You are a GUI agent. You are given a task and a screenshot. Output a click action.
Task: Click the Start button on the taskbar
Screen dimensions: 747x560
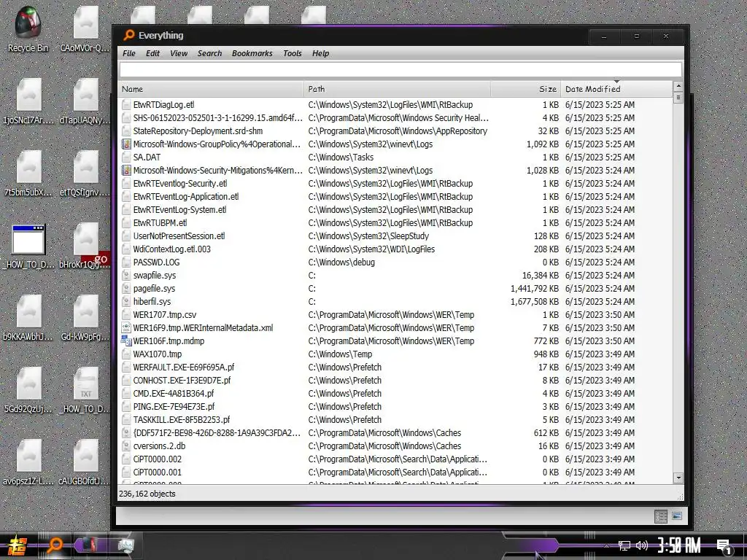click(x=18, y=545)
